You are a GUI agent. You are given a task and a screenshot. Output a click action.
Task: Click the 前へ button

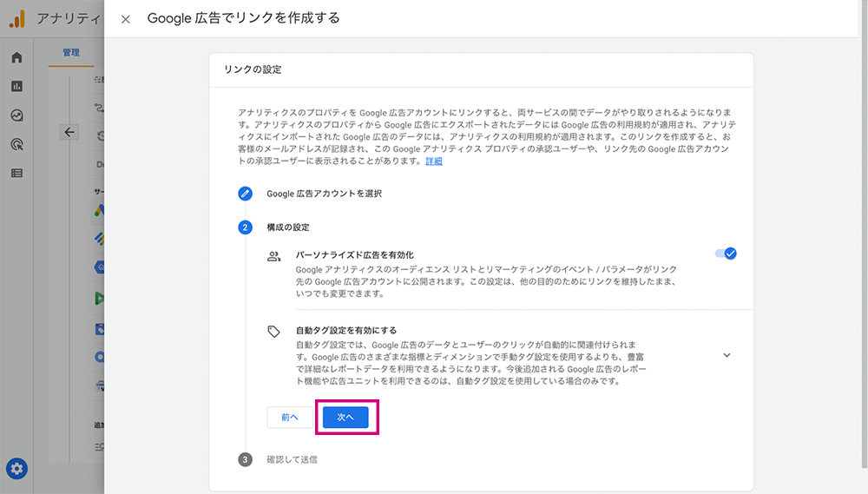(290, 417)
